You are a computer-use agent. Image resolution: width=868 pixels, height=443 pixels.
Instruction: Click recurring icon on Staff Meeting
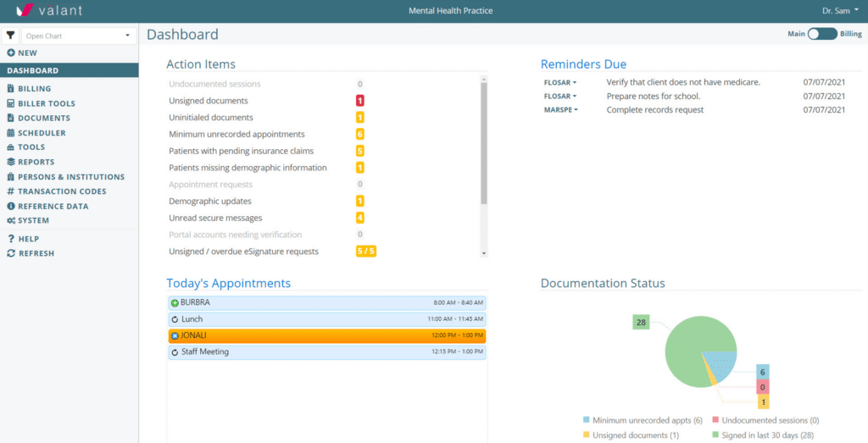tap(175, 352)
